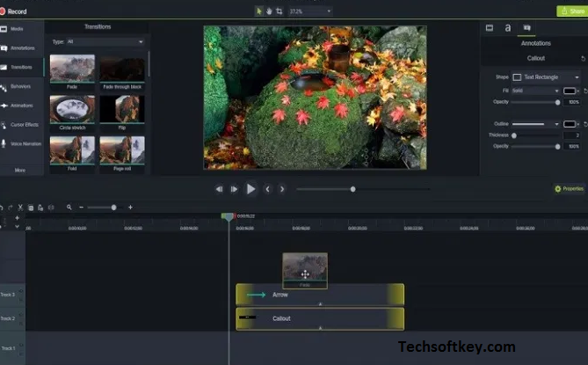Screen dimensions: 588x365
Task: Click the Outline Opacity 100% value field
Action: click(x=573, y=146)
